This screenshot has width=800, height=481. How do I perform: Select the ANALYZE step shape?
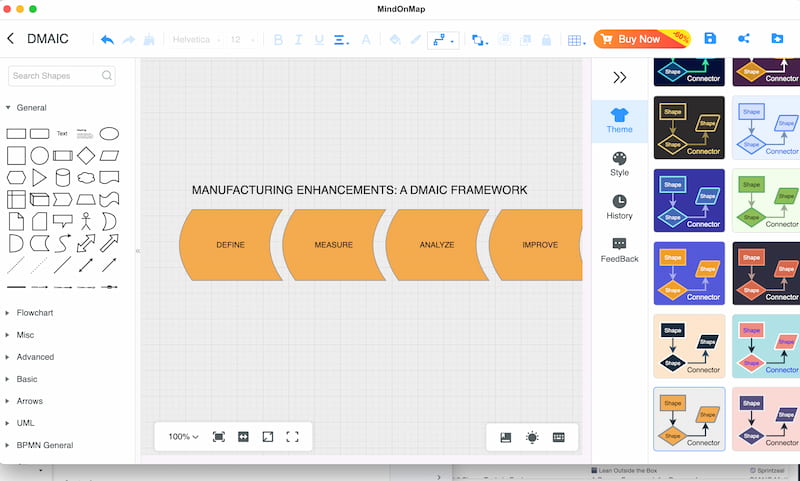click(x=437, y=245)
